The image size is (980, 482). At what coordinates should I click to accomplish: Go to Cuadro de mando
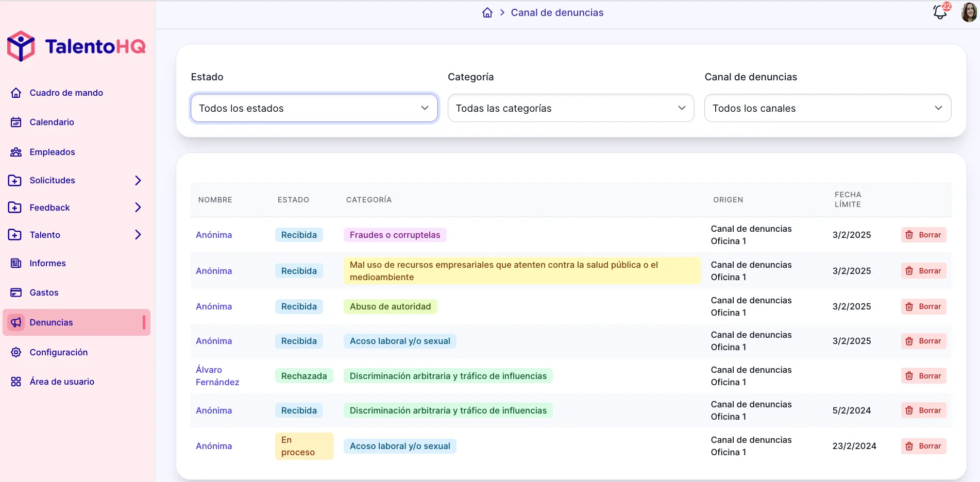pos(66,93)
